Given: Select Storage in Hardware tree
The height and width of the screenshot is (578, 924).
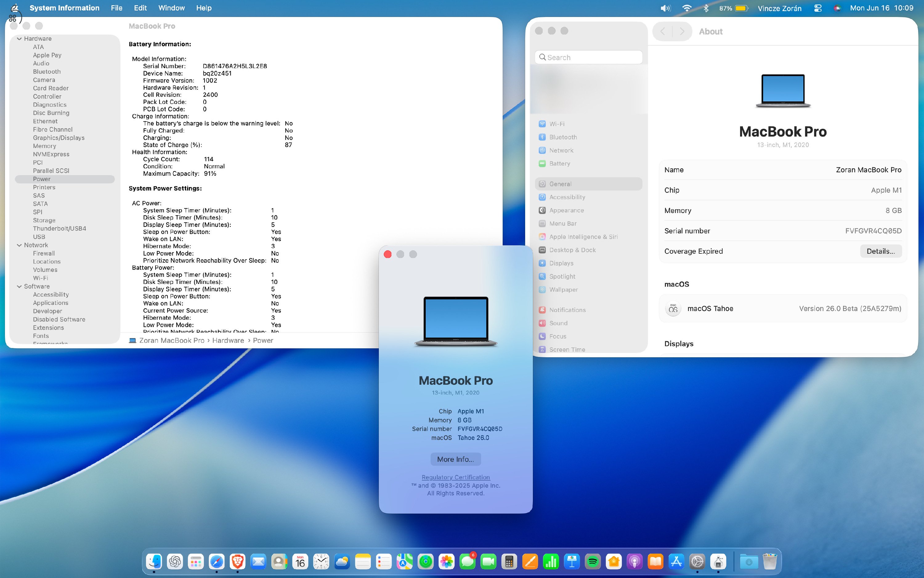Looking at the screenshot, I should [x=44, y=220].
